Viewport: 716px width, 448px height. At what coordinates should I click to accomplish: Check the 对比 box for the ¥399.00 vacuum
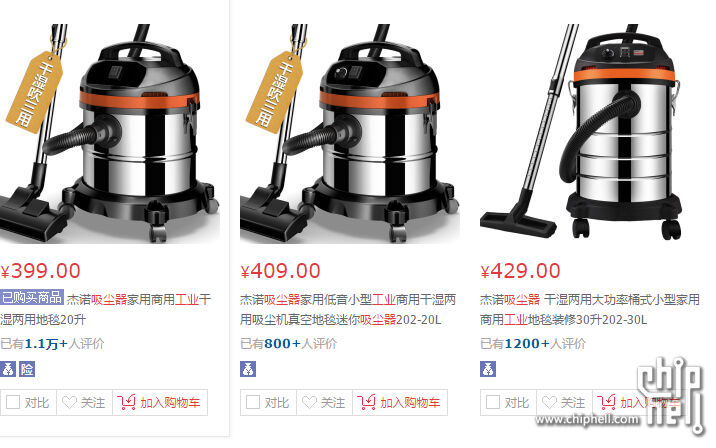13,402
